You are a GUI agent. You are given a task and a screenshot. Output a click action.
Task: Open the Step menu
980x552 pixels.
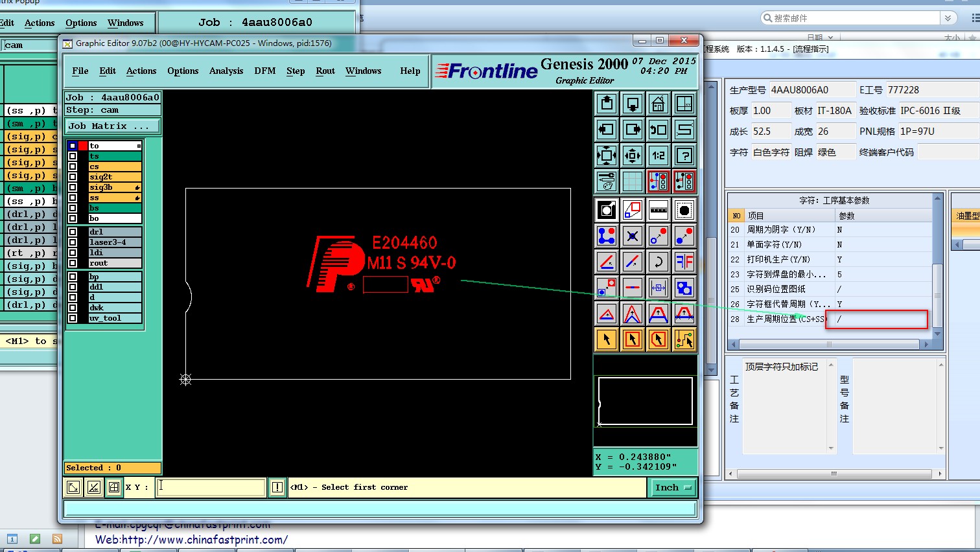tap(296, 71)
